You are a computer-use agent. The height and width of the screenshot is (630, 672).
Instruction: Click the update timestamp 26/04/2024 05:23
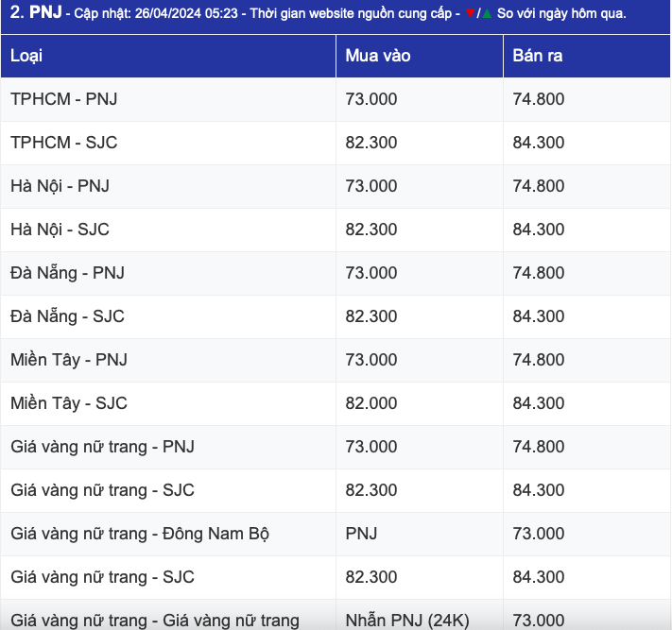[176, 13]
